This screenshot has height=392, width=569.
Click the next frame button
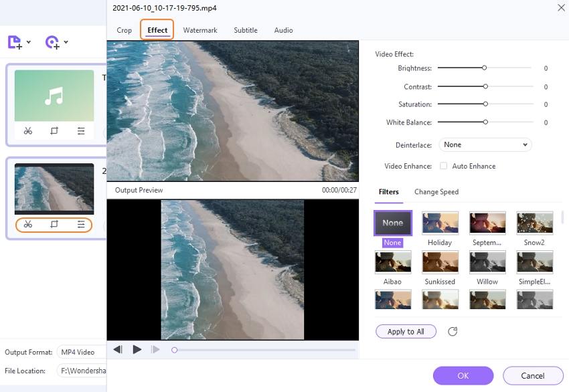click(x=155, y=350)
